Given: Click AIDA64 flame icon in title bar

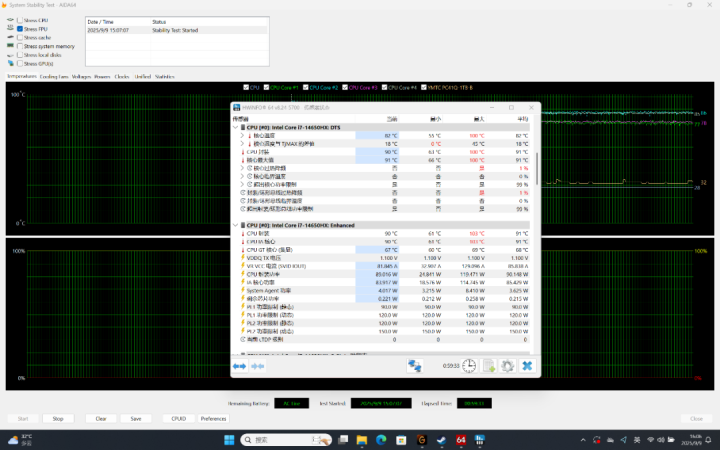Looking at the screenshot, I should tap(4, 5).
